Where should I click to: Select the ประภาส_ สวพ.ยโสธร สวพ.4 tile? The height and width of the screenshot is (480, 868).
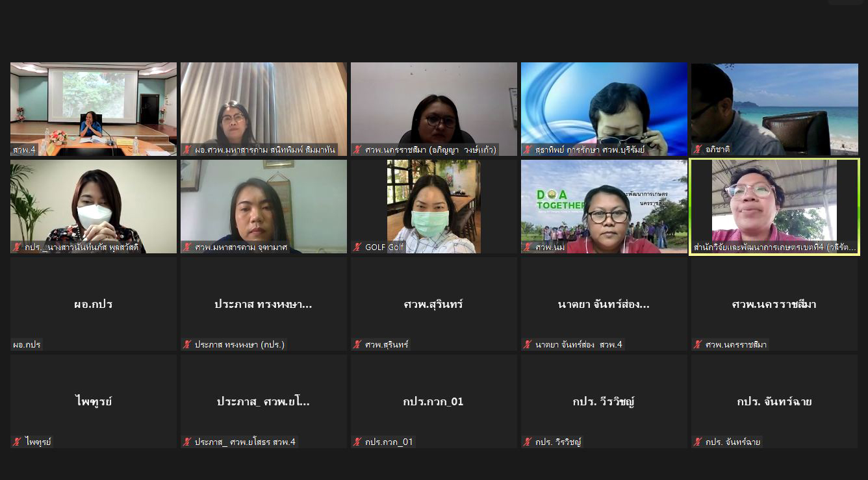[x=264, y=401]
